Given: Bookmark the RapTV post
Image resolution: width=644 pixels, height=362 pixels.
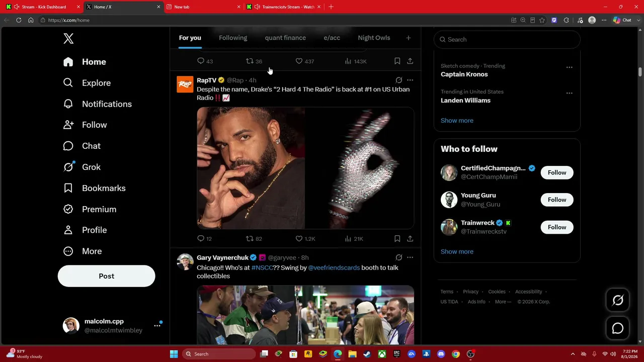Looking at the screenshot, I should point(397,239).
